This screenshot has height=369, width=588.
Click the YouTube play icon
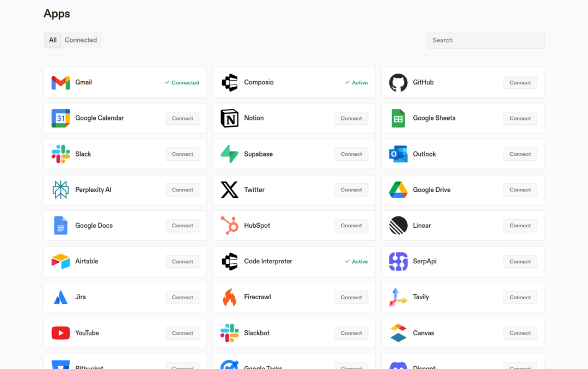click(60, 333)
